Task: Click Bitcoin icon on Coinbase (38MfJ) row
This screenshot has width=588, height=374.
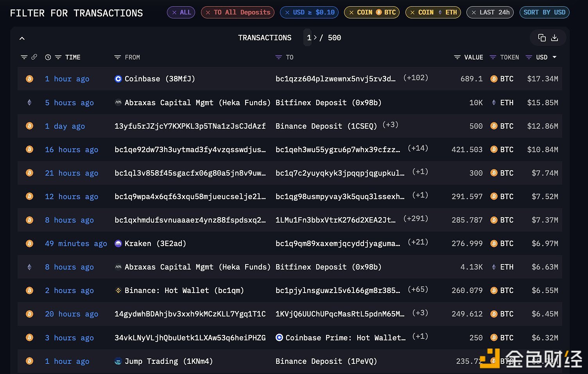Action: point(29,79)
